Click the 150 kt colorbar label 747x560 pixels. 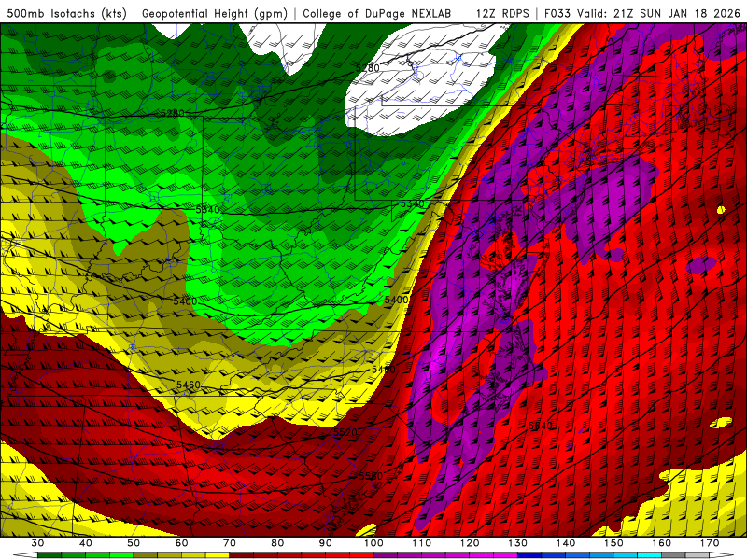(613, 543)
